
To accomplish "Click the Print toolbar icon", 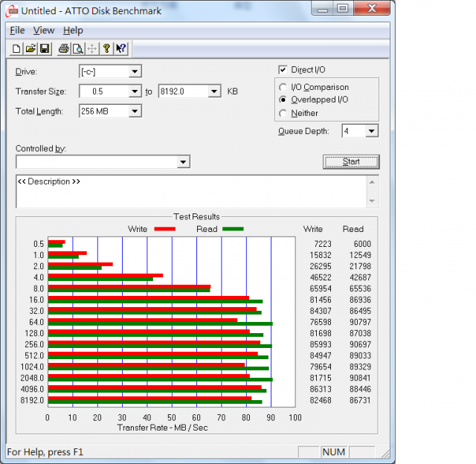I will pos(64,48).
